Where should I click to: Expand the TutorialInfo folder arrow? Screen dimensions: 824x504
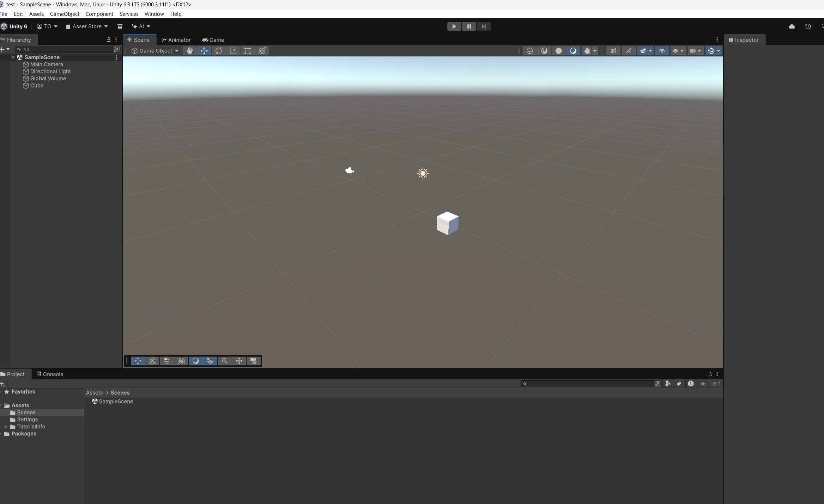[x=6, y=426]
